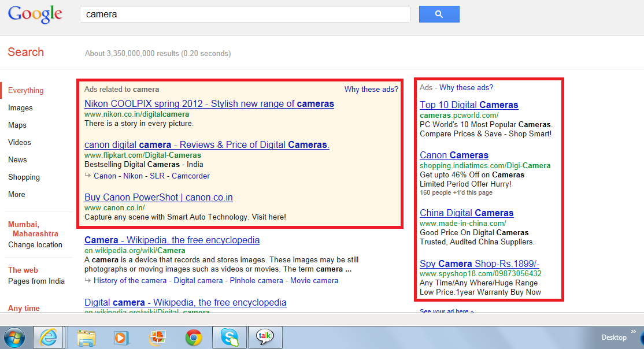Click the Google logo
Viewport: 644px width, 349px height.
point(35,14)
